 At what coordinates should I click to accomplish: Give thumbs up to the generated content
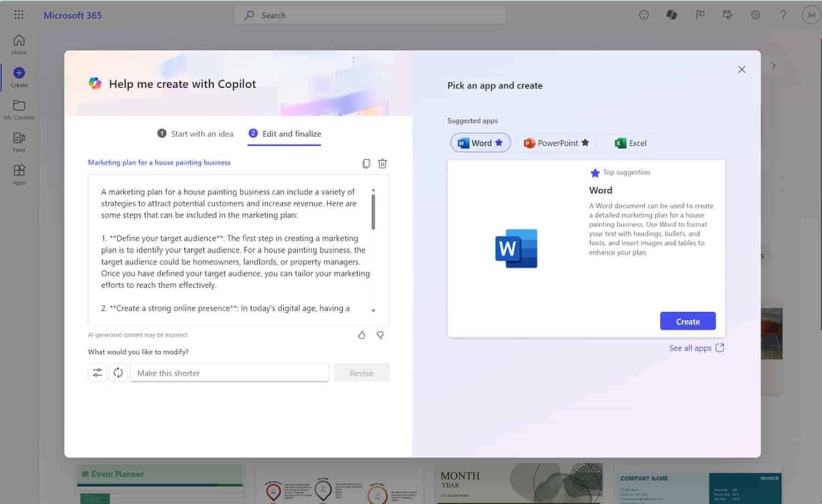pos(361,335)
